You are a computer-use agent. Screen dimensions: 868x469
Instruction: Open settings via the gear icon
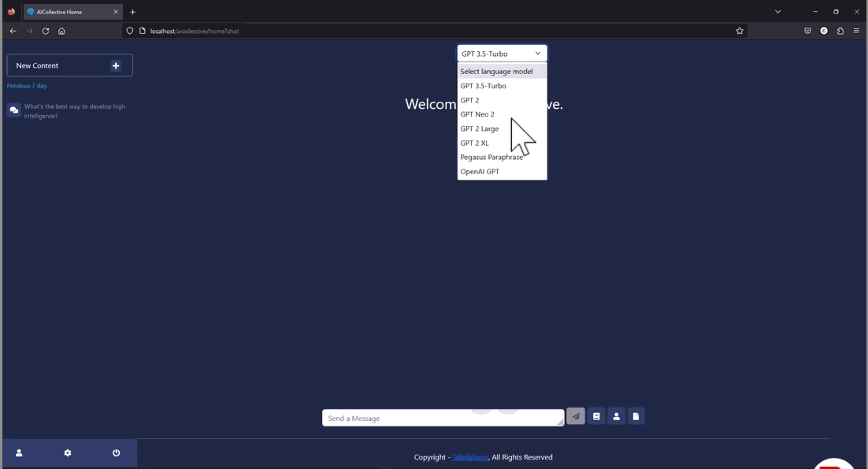coord(67,452)
